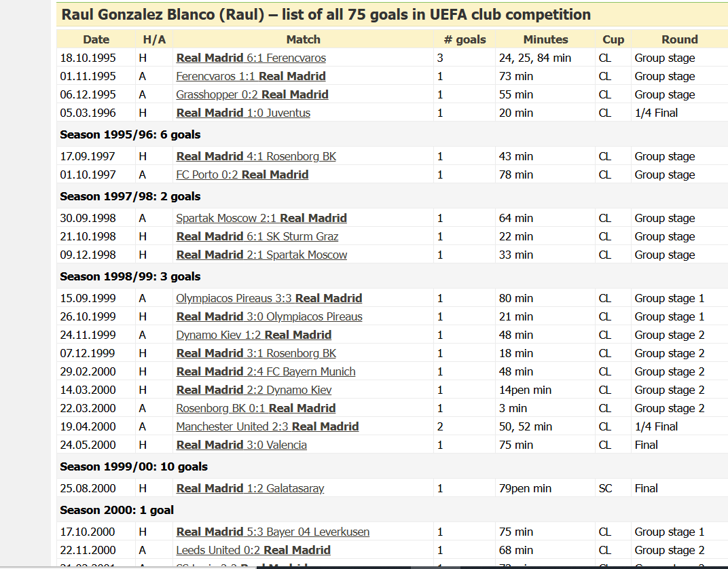Open the Ferencvaros 1:1 Real Madrid match
The image size is (728, 569).
[251, 77]
